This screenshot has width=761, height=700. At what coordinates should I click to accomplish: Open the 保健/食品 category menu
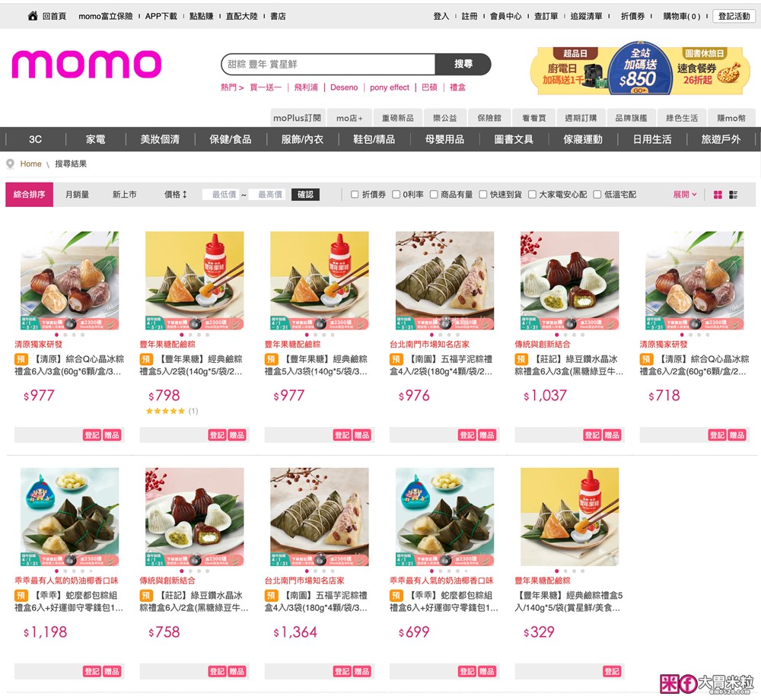231,140
